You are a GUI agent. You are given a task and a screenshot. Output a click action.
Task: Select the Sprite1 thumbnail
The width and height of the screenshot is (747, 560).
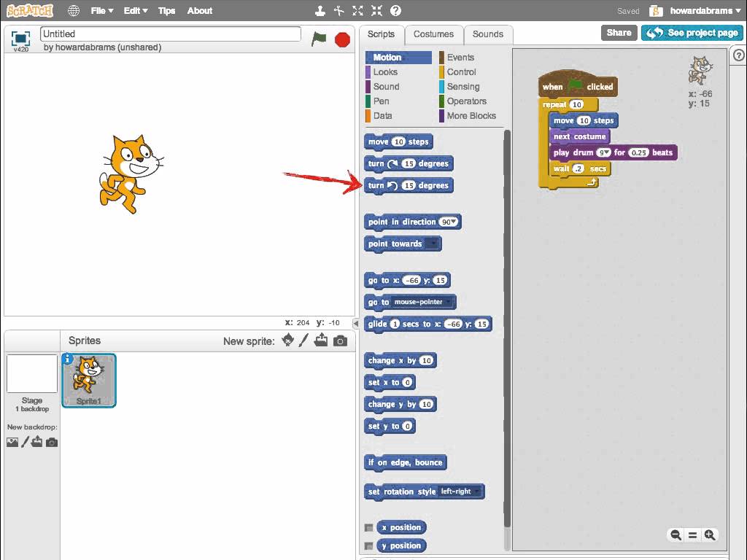pos(88,381)
